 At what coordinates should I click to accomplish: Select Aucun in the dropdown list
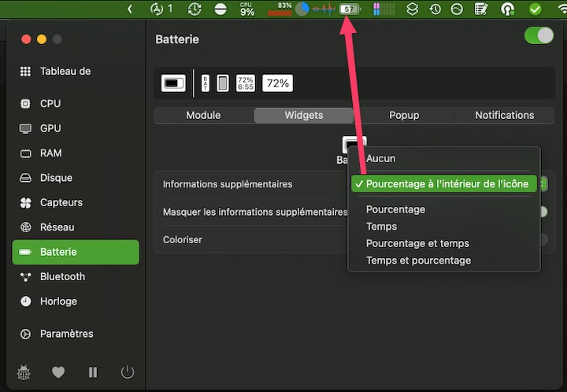(x=381, y=158)
